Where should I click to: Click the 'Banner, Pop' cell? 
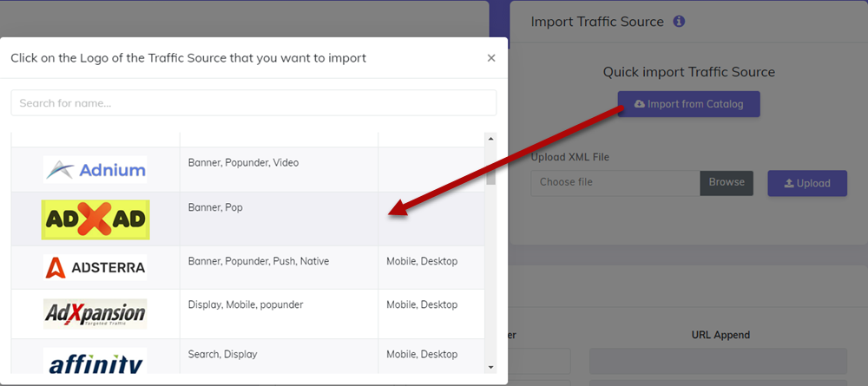279,219
